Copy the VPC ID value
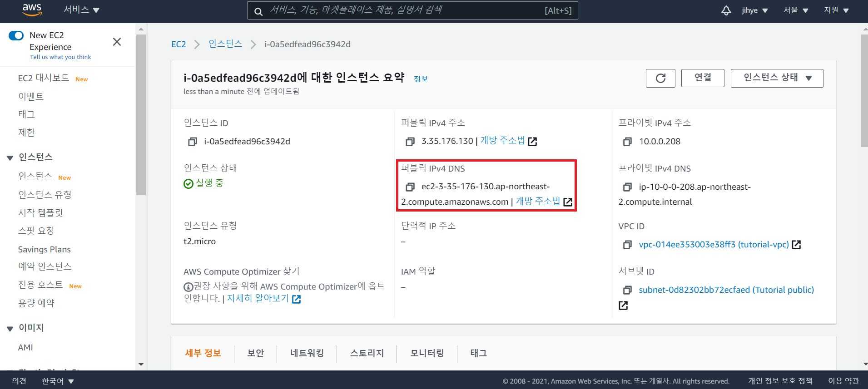The height and width of the screenshot is (389, 868). pyautogui.click(x=627, y=245)
